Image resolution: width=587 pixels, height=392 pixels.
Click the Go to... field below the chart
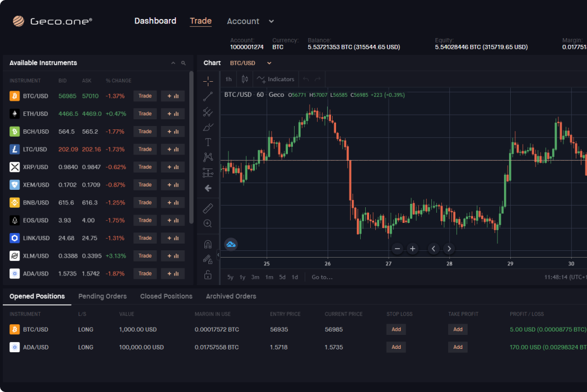[322, 277]
